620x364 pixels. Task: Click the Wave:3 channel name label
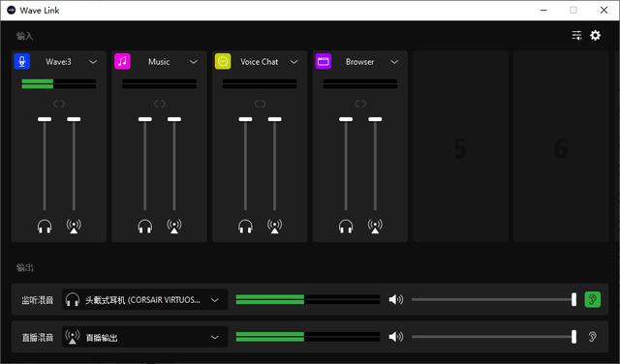click(58, 62)
